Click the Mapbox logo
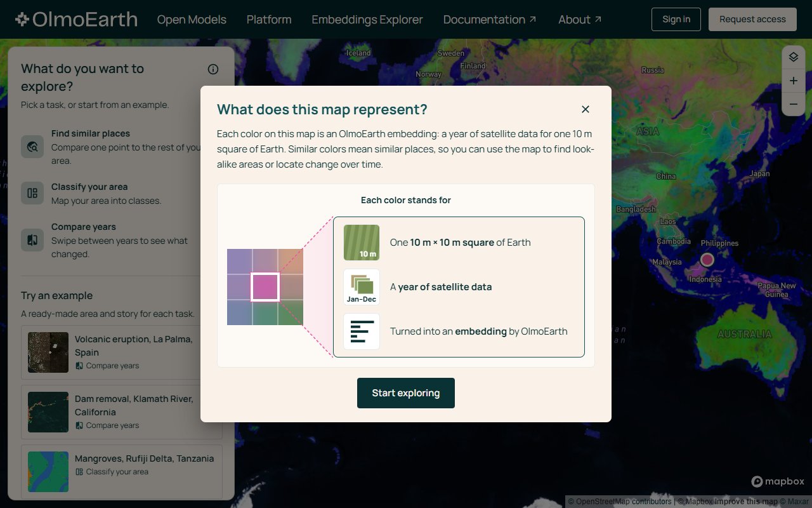 (x=778, y=481)
